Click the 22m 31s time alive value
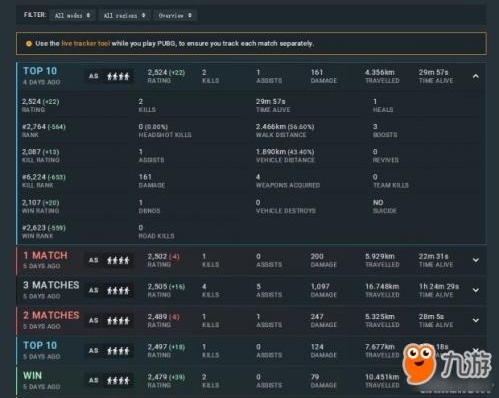This screenshot has width=499, height=398. (x=433, y=256)
